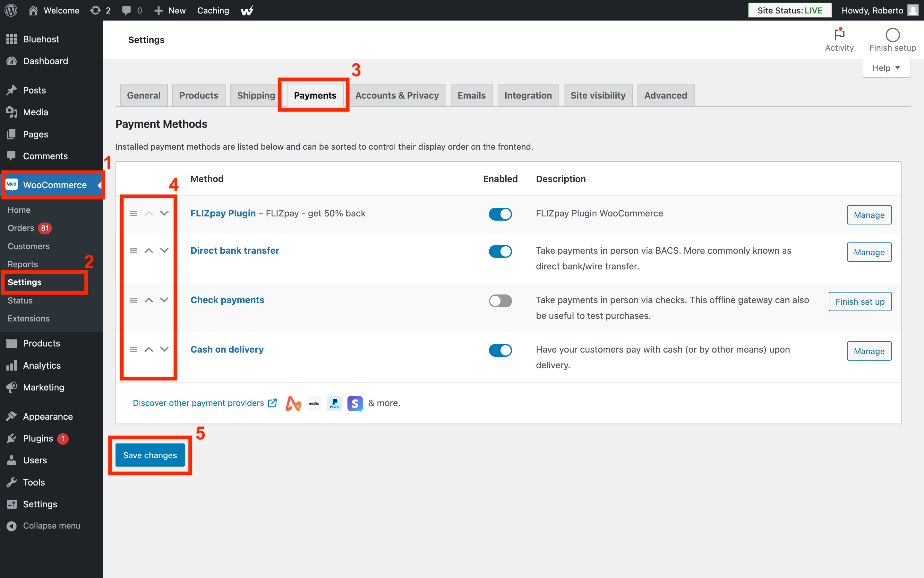Open Discover other payment providers link
This screenshot has width=924, height=578.
(x=204, y=403)
